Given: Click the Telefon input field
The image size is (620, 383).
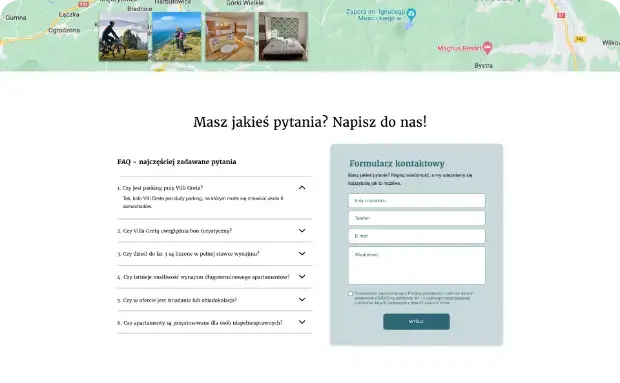Looking at the screenshot, I should click(x=417, y=218).
